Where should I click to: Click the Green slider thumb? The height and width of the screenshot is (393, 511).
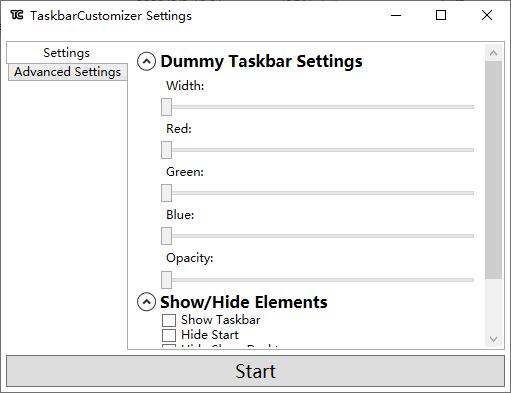(166, 193)
